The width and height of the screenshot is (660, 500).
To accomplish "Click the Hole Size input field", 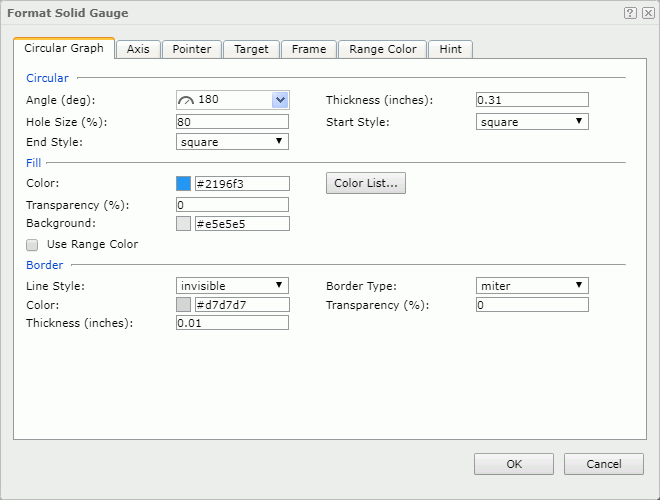I will [232, 122].
